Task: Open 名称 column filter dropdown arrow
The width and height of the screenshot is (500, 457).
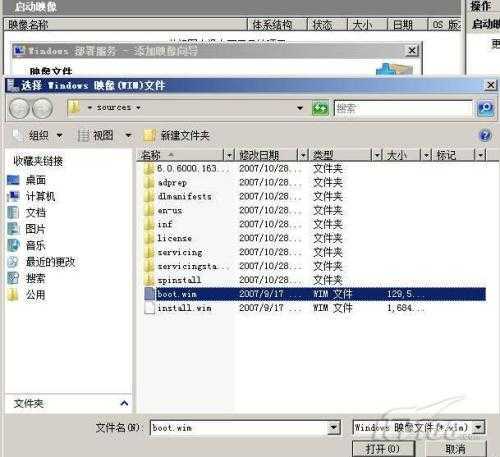Action: point(229,155)
